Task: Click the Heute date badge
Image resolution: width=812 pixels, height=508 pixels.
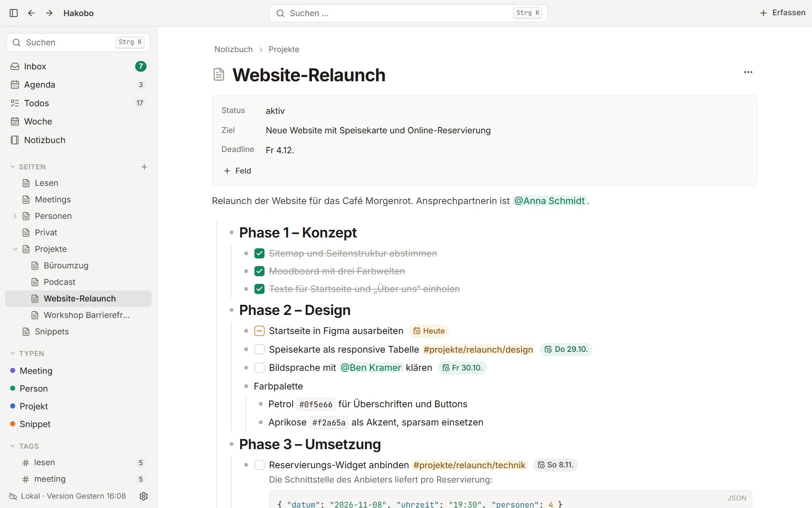Action: pos(429,331)
